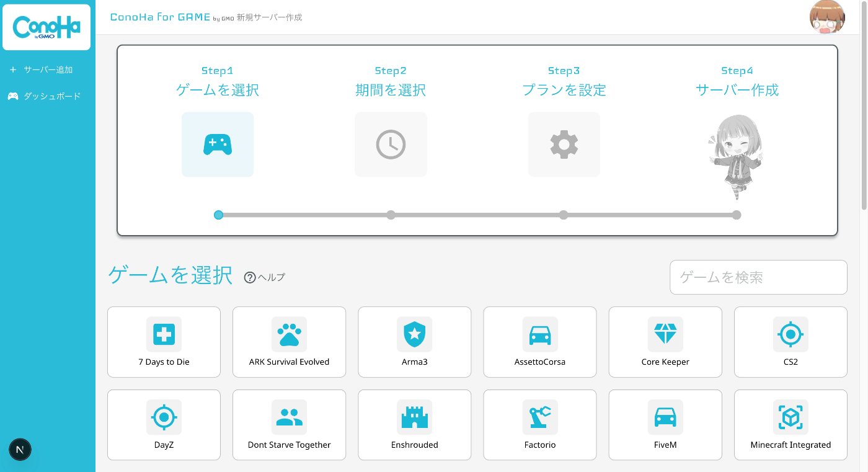Click the AssettoCorsa car icon
The image size is (868, 472).
540,335
